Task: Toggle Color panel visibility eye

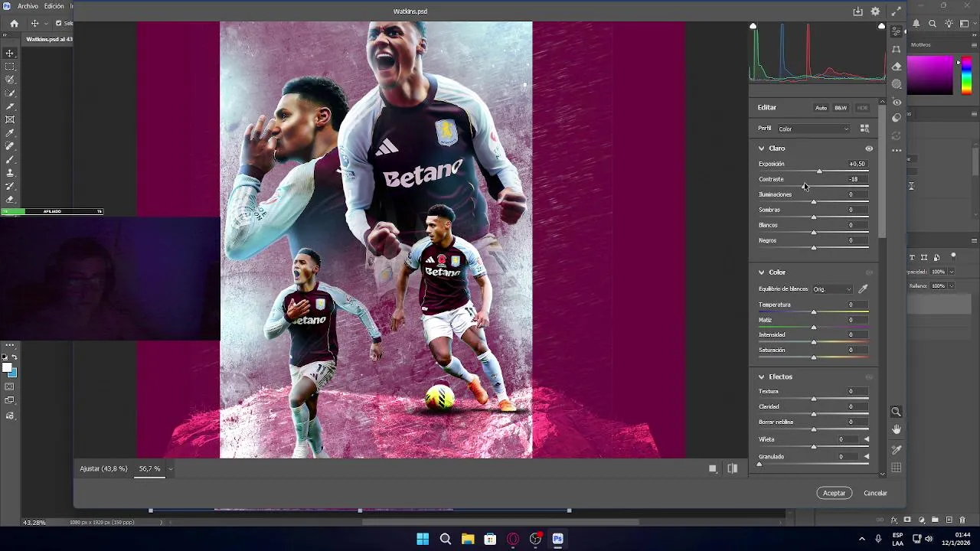Action: pos(869,272)
